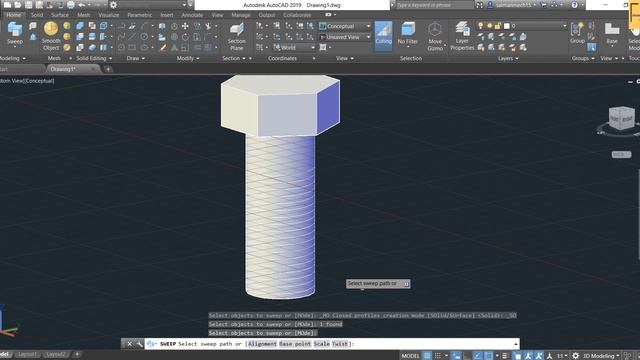This screenshot has width=640, height=360.
Task: Select the Move tool in Modify panel
Action: [185, 26]
